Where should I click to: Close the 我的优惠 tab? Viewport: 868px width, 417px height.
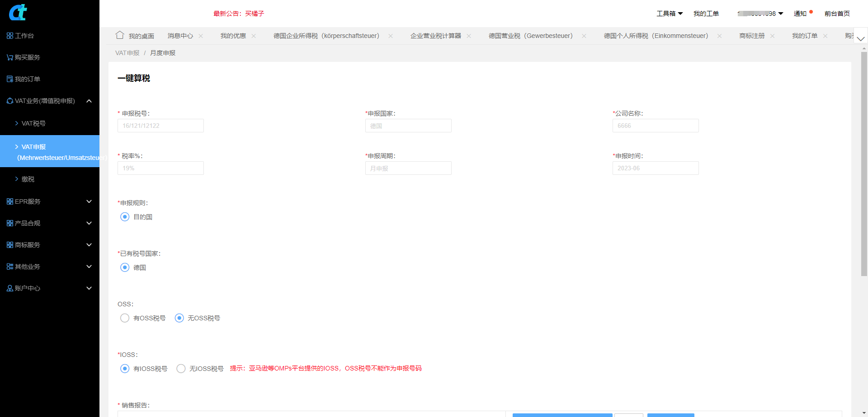tap(254, 36)
